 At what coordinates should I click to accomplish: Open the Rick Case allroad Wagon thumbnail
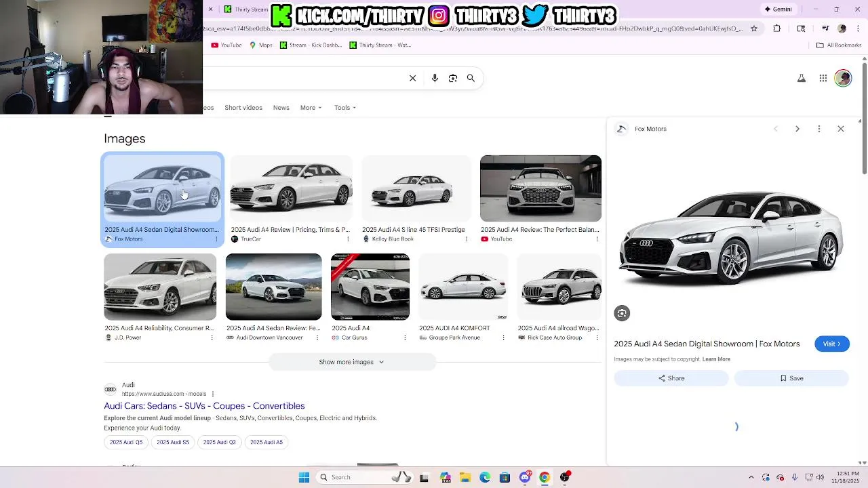pyautogui.click(x=559, y=287)
